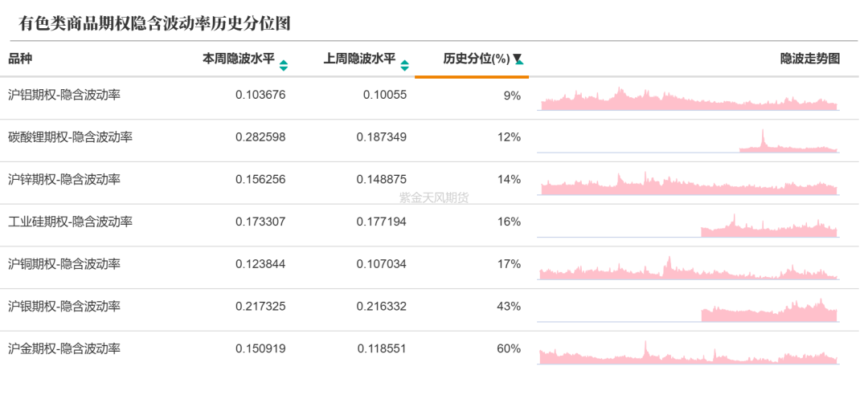Click the 沪铜期权 volatility trend sparkline
The width and height of the screenshot is (868, 403).
click(689, 271)
